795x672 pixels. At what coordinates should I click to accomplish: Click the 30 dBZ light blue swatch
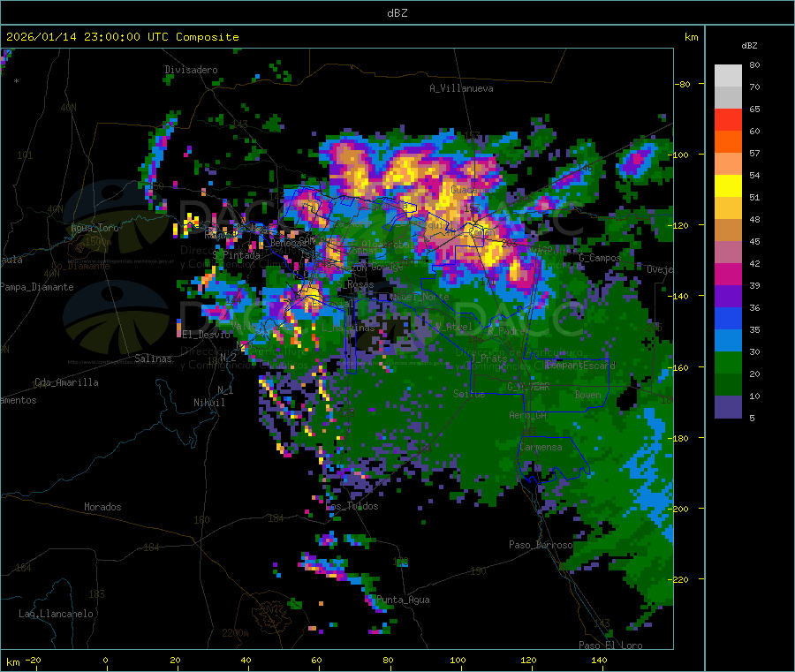(728, 341)
